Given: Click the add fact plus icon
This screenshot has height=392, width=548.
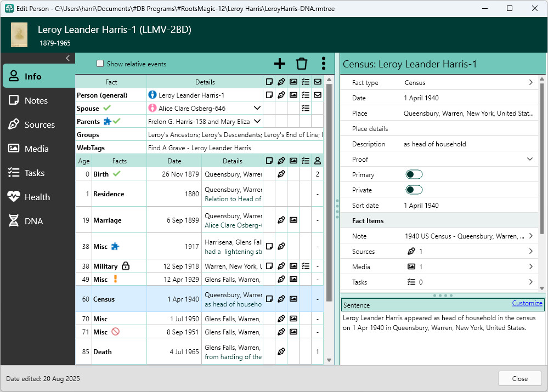Looking at the screenshot, I should 280,64.
